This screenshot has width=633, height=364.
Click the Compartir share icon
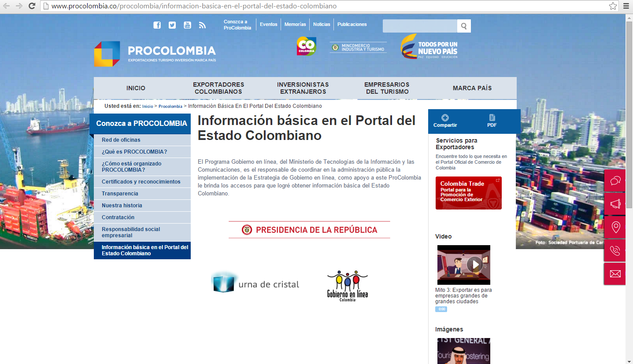pyautogui.click(x=445, y=118)
